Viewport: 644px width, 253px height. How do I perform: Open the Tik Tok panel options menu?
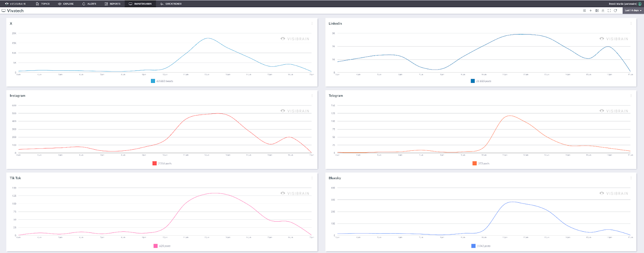pos(312,178)
